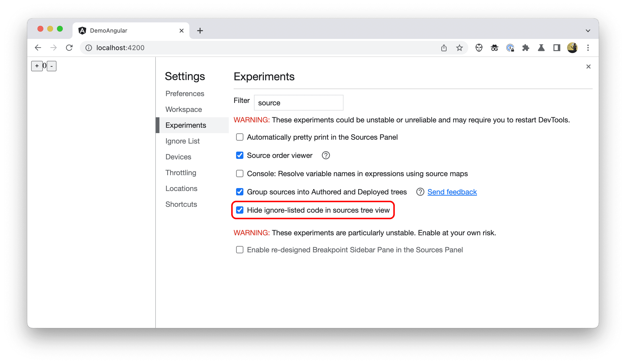Click the ad-blocker shield icon in toolbar
This screenshot has width=626, height=364.
[x=479, y=48]
